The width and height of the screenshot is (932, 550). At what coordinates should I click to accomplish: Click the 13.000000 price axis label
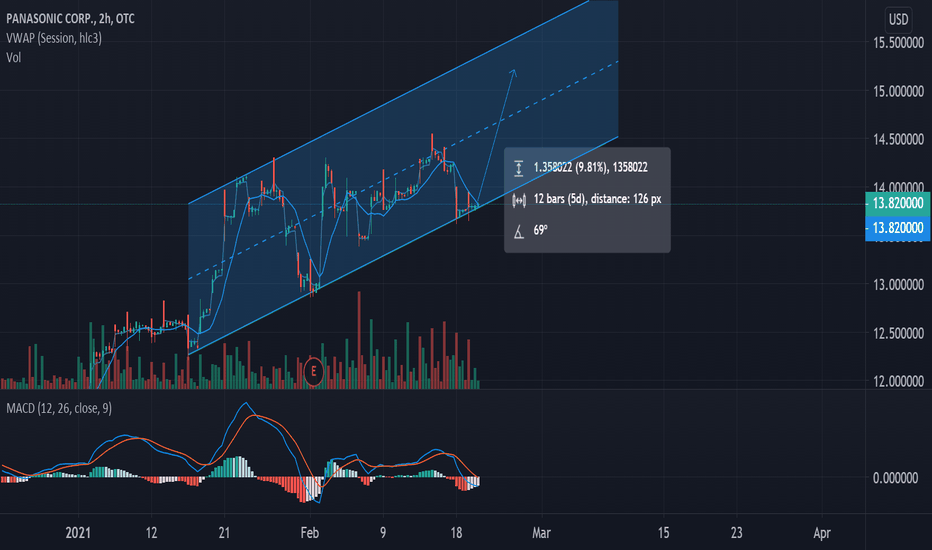[898, 284]
